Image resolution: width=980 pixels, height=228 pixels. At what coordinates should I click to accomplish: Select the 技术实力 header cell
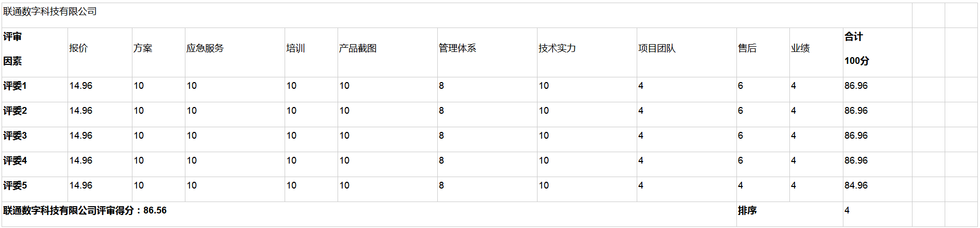click(x=557, y=48)
